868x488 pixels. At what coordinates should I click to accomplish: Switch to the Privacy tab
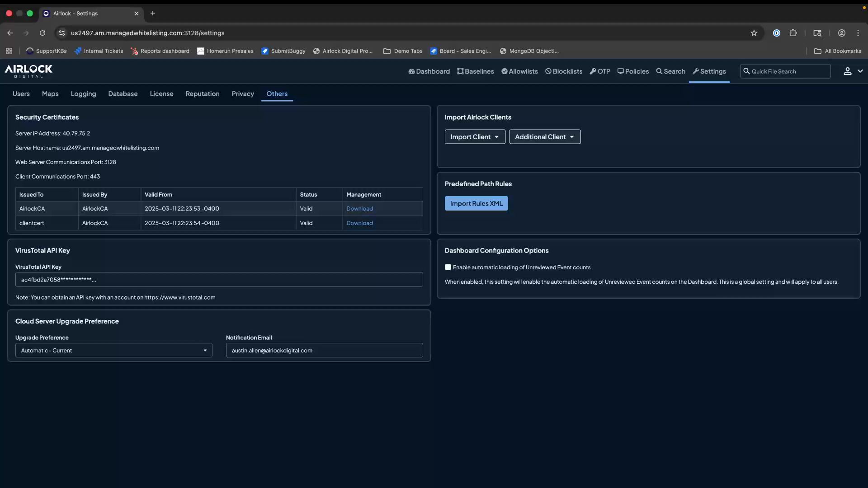click(243, 94)
